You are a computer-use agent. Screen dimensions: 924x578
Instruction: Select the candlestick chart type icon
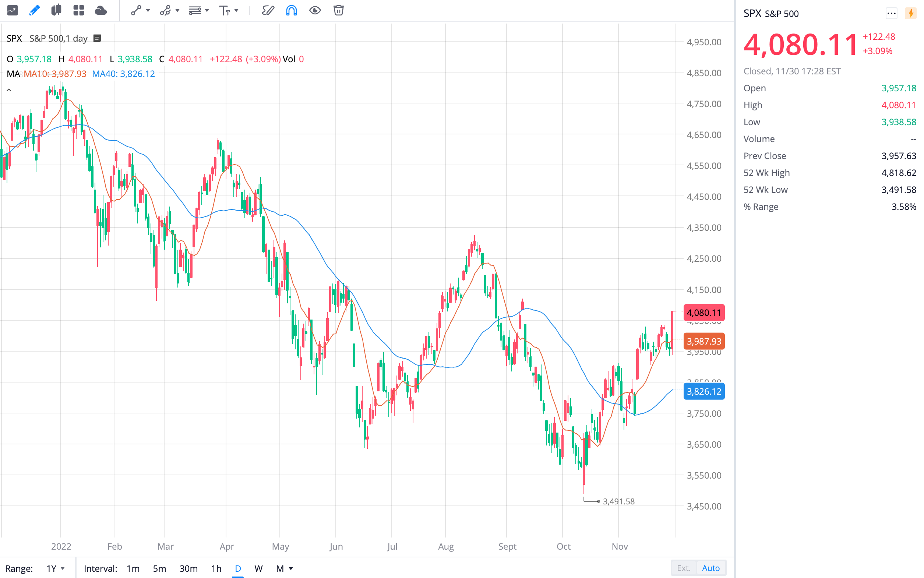pos(56,10)
